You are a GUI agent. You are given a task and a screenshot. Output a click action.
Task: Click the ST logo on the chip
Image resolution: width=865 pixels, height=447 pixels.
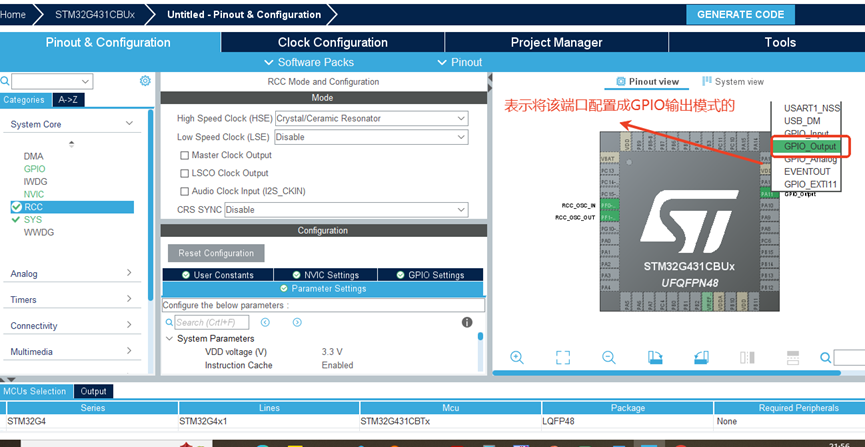[690, 222]
